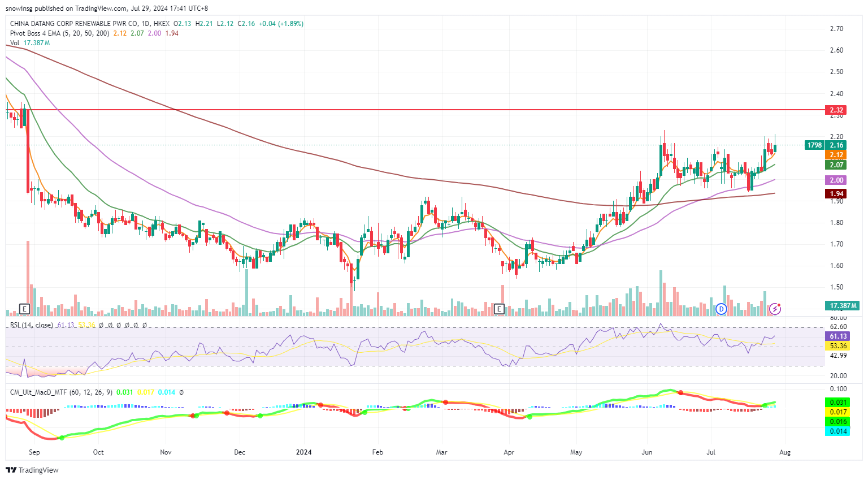Click the green 0.016 MACD axis label
Screen dimensions: 868x480
(839, 422)
